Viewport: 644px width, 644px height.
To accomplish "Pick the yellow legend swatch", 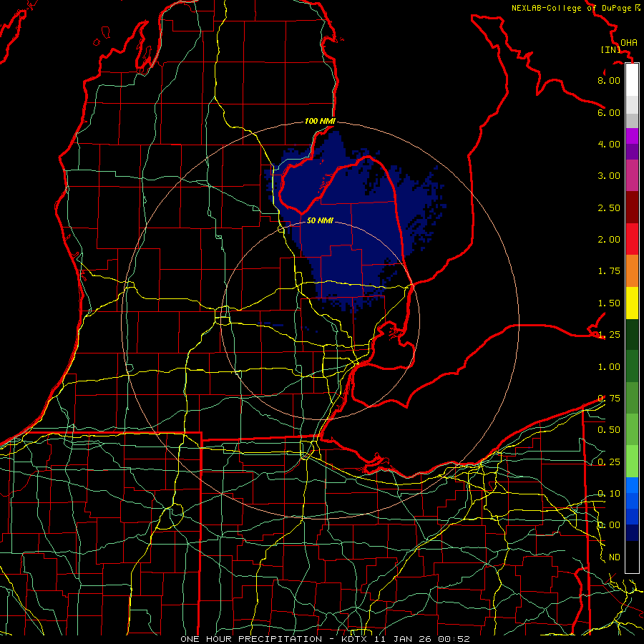I will point(632,303).
